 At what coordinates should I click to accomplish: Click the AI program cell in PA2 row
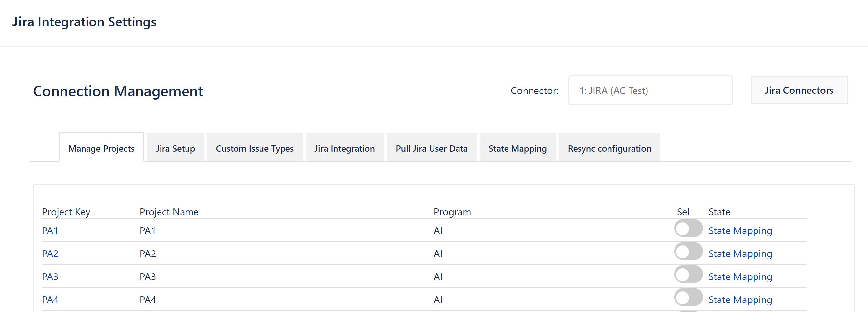point(438,254)
